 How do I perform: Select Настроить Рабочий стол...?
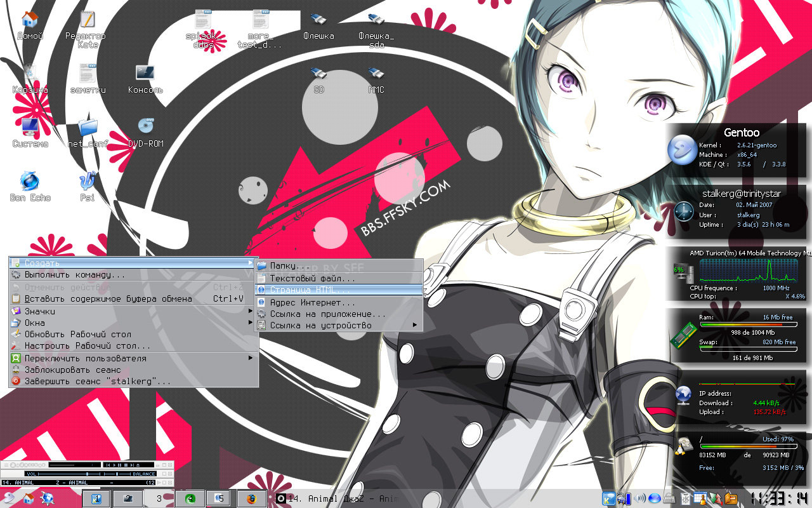pos(133,345)
